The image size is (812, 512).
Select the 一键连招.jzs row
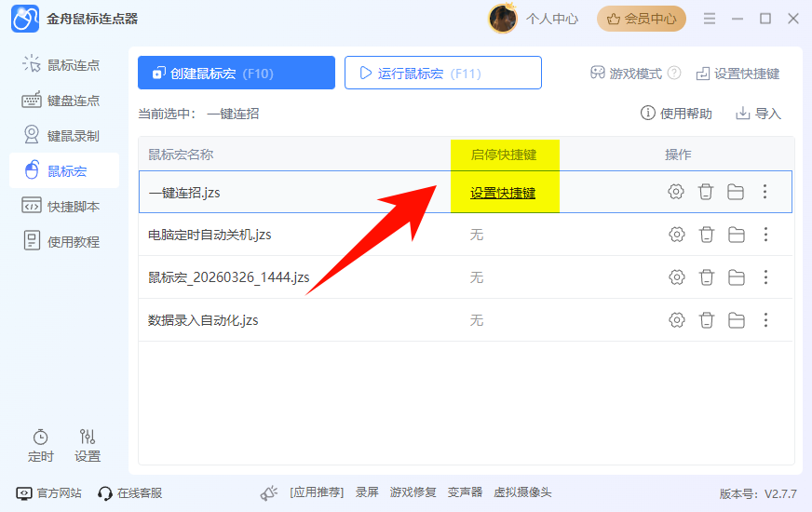[465, 192]
